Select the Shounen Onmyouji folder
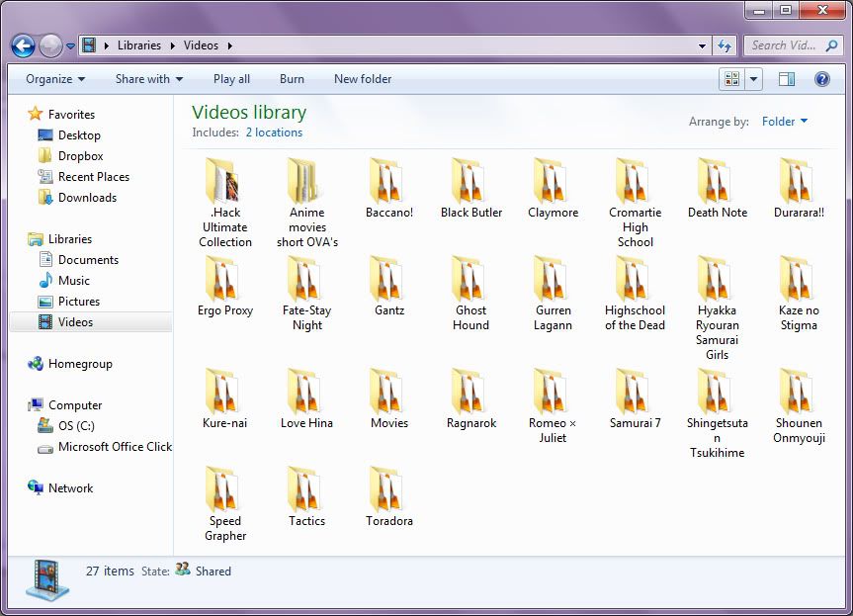The image size is (853, 616). pos(799,406)
